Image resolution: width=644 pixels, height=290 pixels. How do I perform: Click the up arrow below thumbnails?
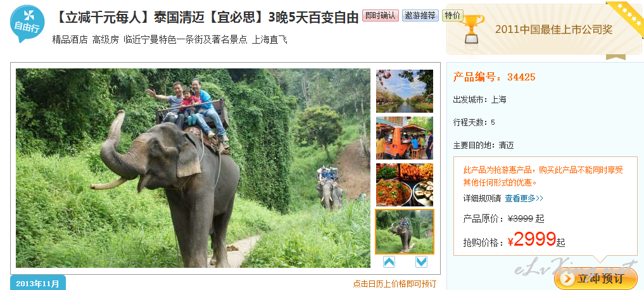(389, 262)
